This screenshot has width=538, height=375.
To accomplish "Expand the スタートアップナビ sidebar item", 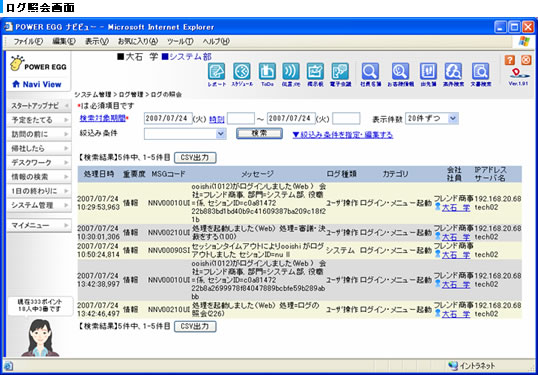I will [39, 106].
